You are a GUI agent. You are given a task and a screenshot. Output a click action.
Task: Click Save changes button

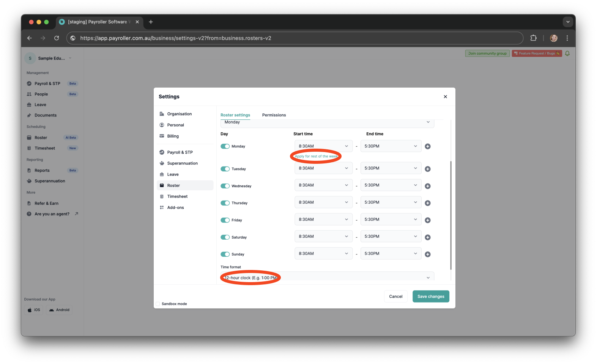[x=431, y=297]
